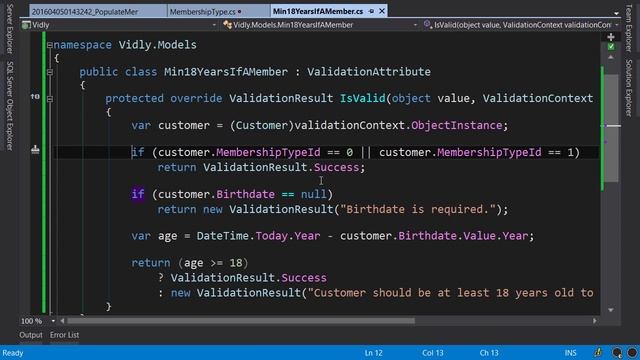Click the horizontal scrollbar right arrow

[595, 321]
